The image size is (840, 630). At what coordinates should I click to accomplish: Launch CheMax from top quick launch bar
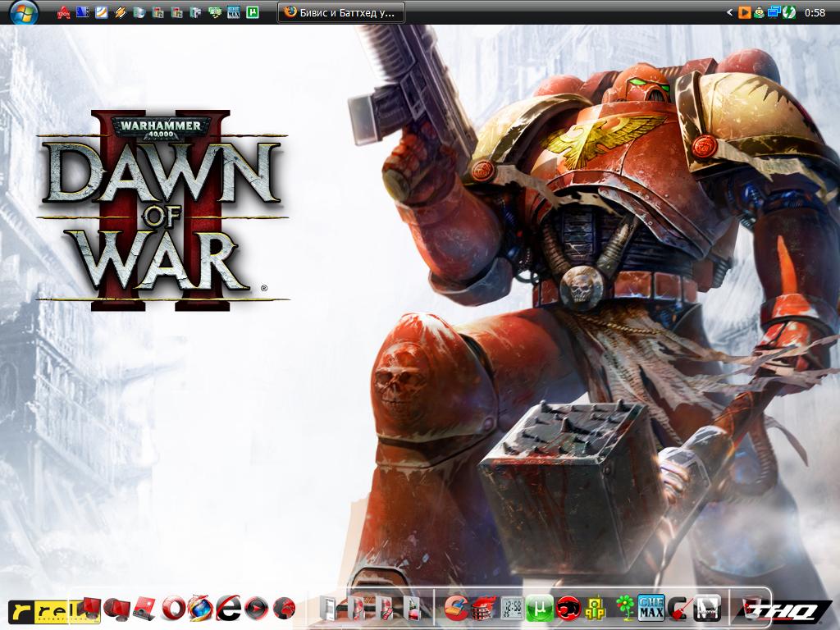pyautogui.click(x=233, y=12)
